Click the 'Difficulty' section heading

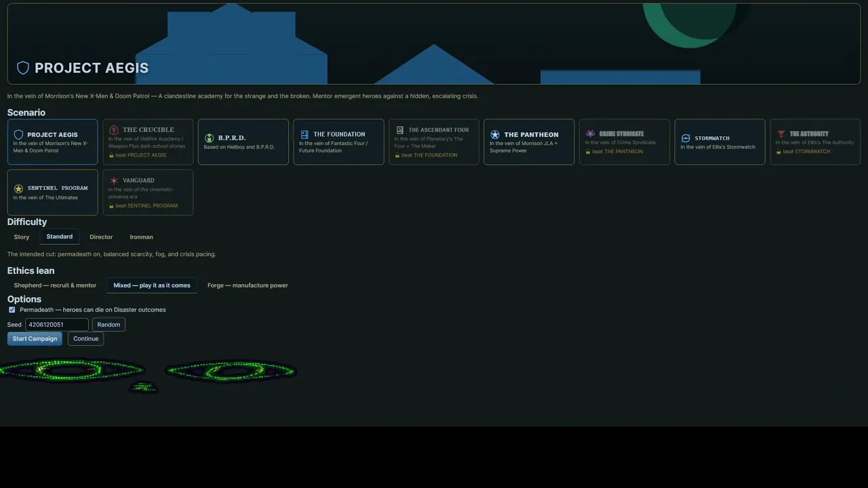coord(27,222)
